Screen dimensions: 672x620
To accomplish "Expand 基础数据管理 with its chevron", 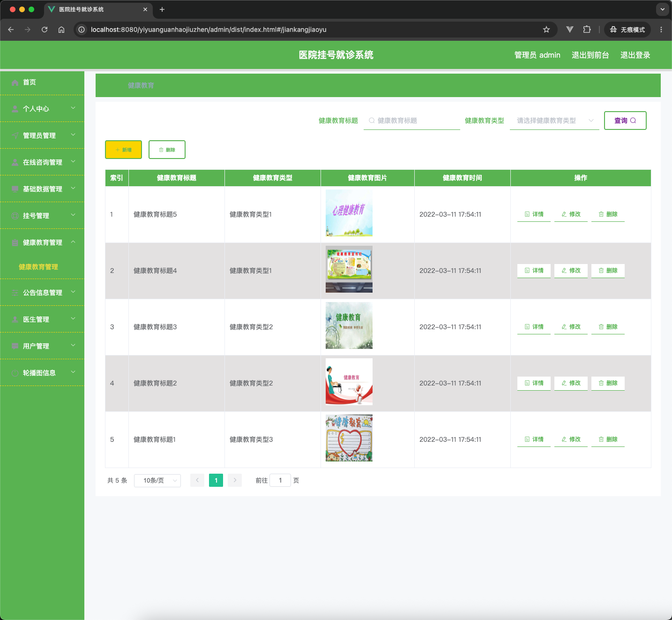I will [x=73, y=188].
